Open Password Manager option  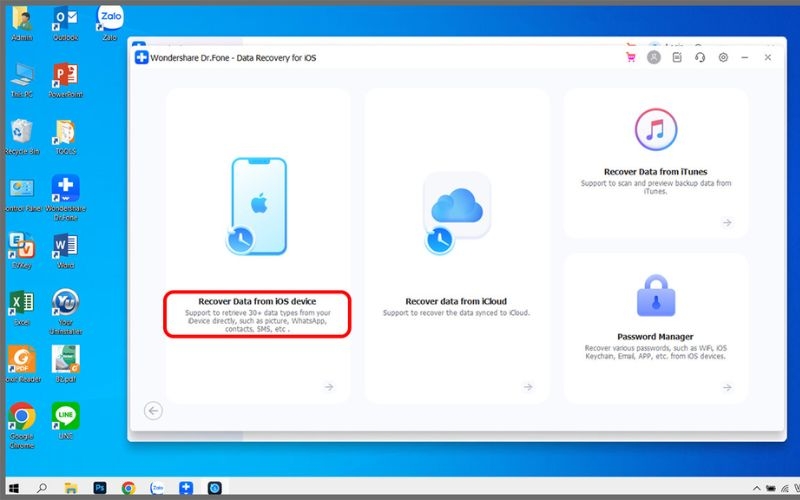point(655,336)
